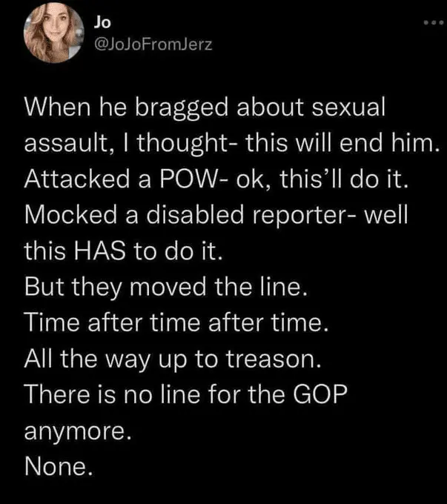Click the word "anymore." in the tweet

(x=77, y=431)
